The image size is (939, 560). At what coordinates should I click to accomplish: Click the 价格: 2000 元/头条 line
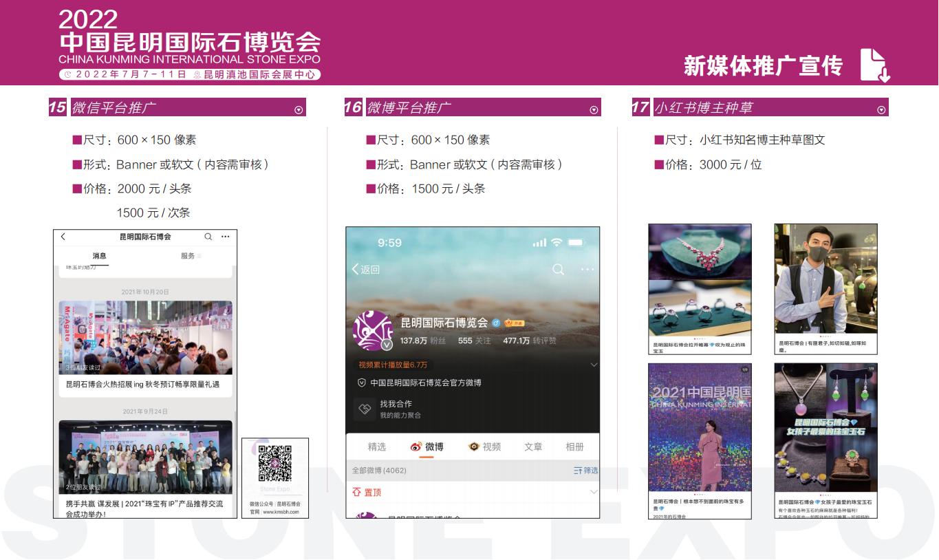pyautogui.click(x=131, y=189)
